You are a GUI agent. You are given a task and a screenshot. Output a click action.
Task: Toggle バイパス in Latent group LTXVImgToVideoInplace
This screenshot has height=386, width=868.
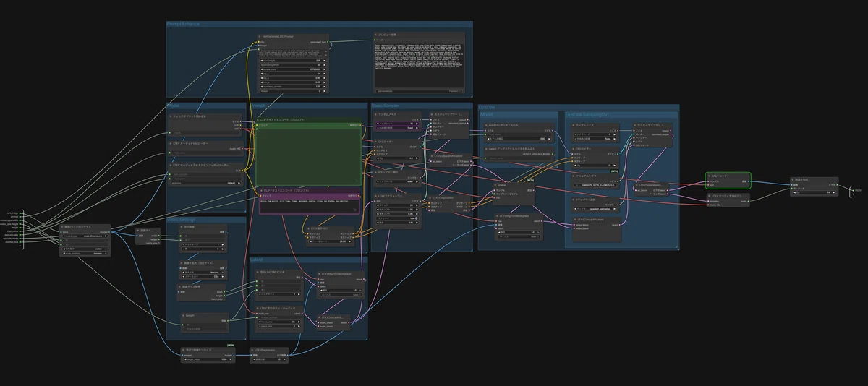[339, 295]
